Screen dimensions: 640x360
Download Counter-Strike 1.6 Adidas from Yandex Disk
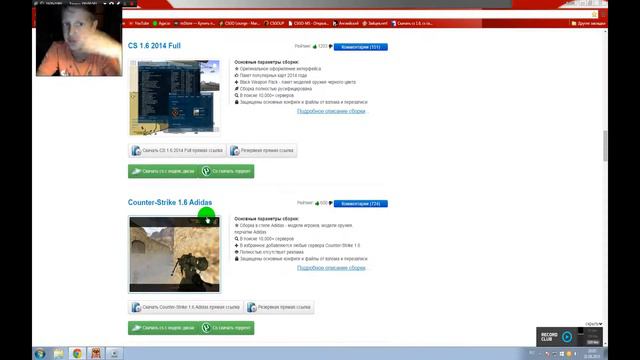click(x=163, y=328)
